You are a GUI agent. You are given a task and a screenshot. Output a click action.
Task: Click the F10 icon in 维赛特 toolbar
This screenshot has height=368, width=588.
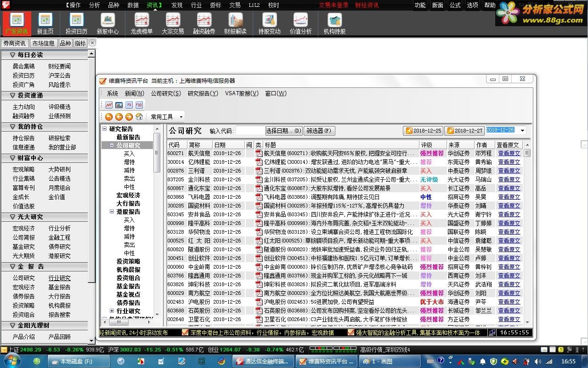pyautogui.click(x=139, y=105)
